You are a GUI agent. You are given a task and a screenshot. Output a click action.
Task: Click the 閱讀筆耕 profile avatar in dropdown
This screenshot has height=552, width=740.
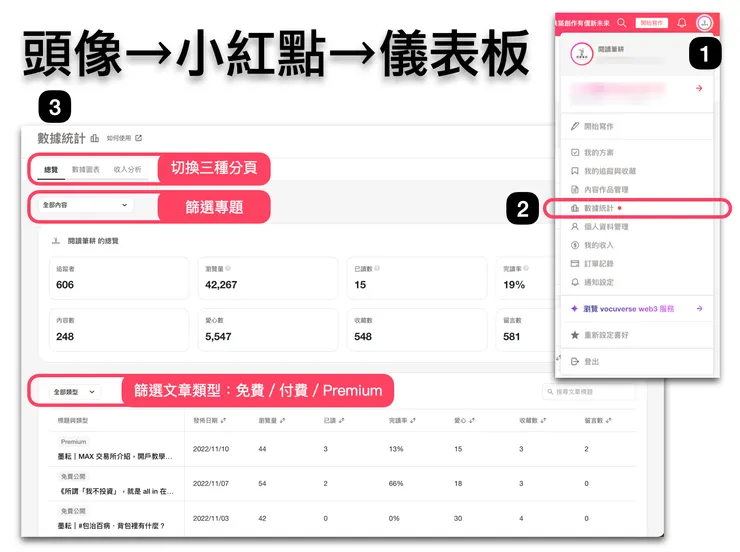[x=581, y=54]
